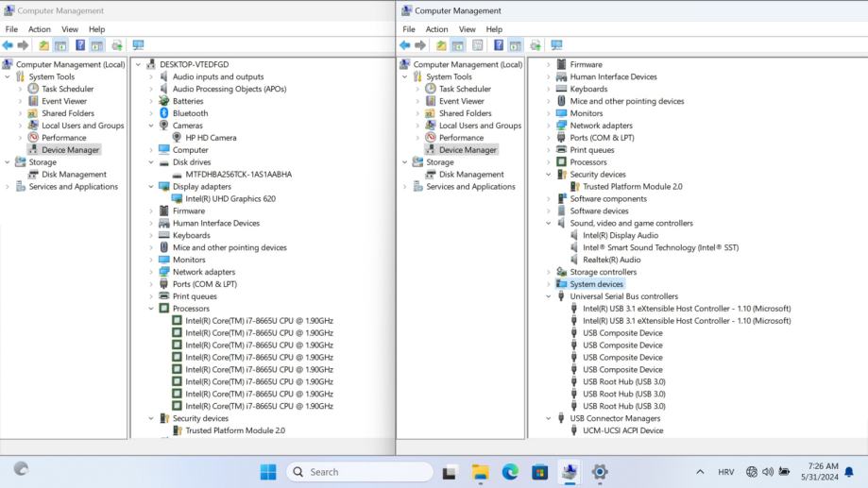
Task: Click monitor scan icon in left window toolbar
Action: pyautogui.click(x=139, y=45)
